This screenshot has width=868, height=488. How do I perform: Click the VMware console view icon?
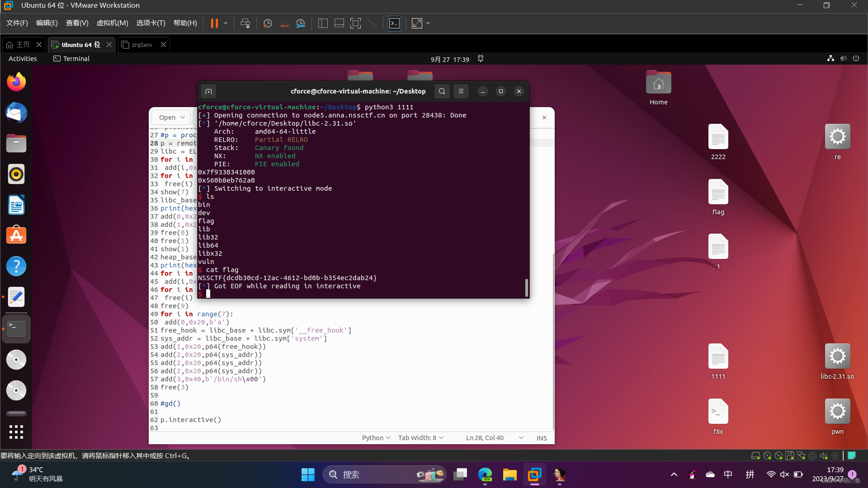(x=395, y=23)
